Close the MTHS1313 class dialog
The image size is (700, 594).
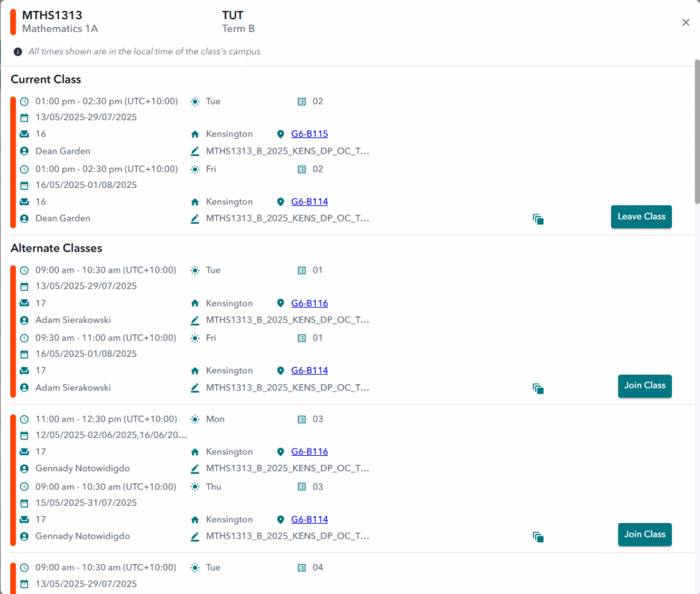point(686,23)
